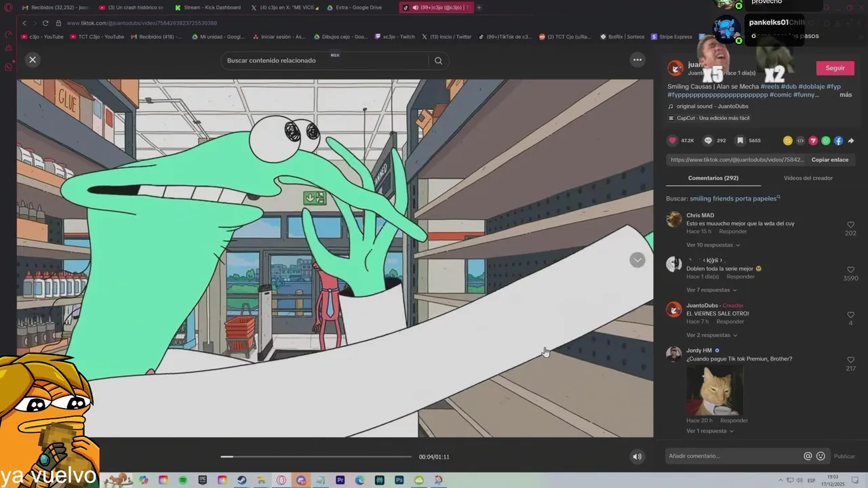The height and width of the screenshot is (488, 868).
Task: Open Spotify from the taskbar
Action: [183, 480]
